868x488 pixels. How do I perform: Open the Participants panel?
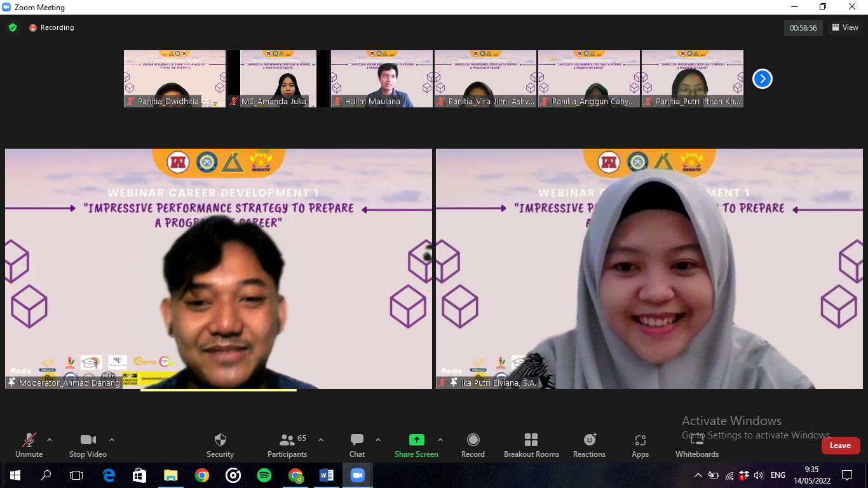(x=287, y=445)
